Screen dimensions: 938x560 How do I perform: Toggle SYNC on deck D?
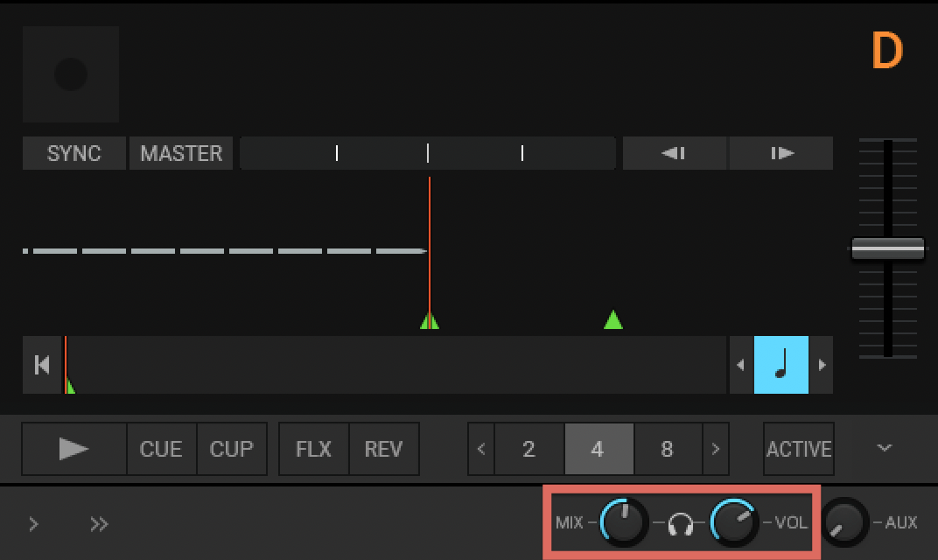(x=73, y=153)
